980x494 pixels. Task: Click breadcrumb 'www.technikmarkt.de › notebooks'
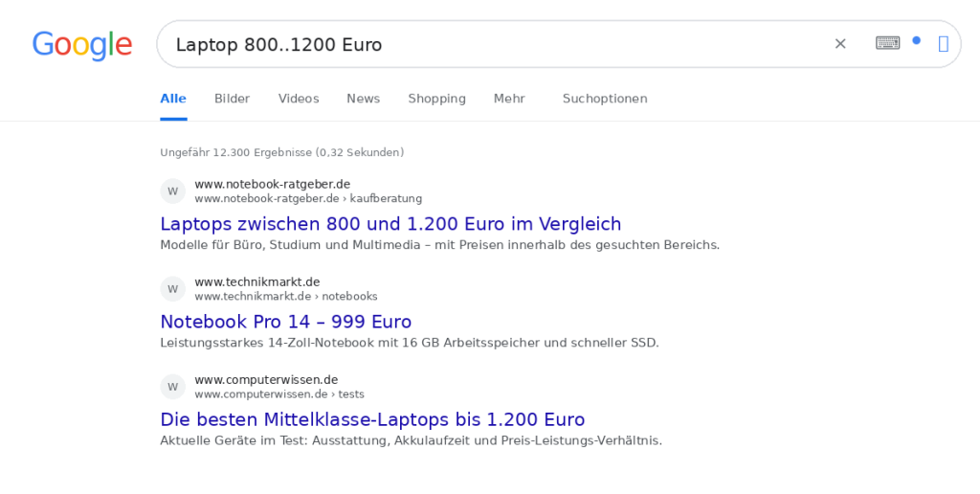[285, 297]
